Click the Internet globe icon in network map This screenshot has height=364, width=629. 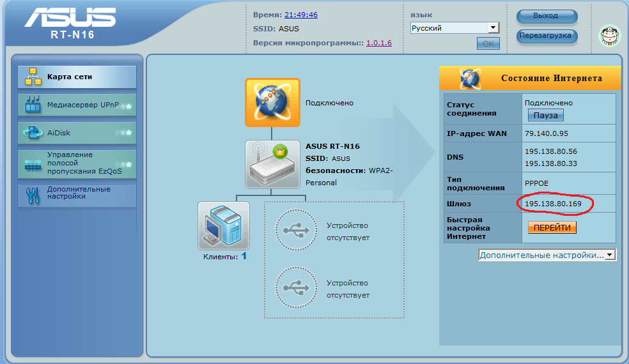(272, 102)
